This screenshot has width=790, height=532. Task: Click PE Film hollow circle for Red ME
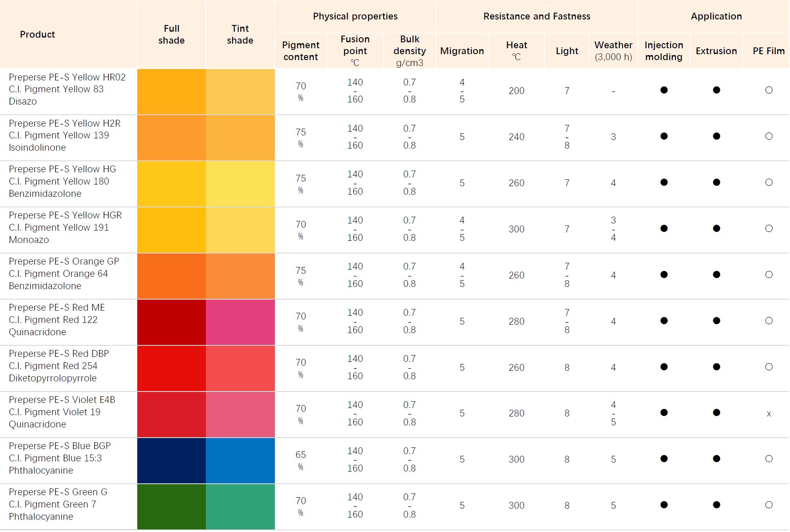coord(769,321)
